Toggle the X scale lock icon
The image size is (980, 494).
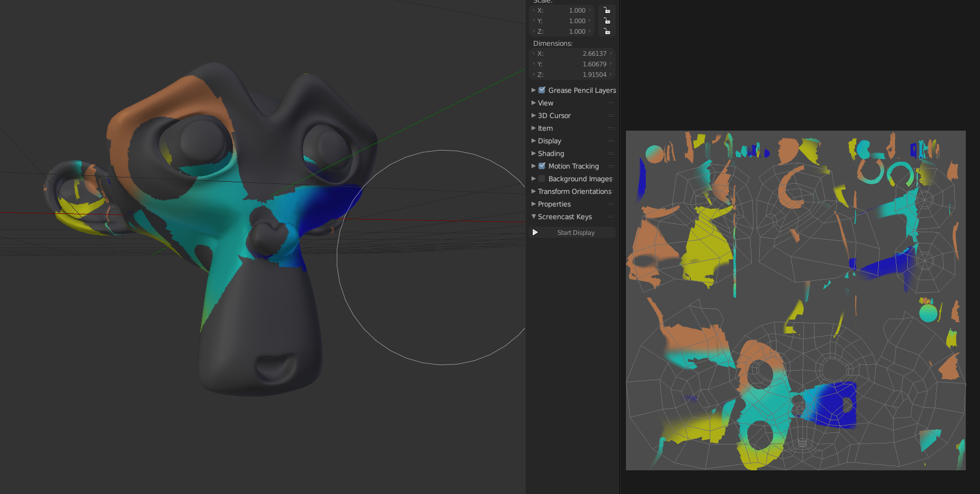coord(606,10)
